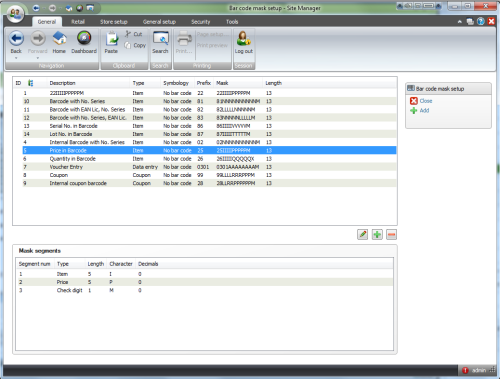Click the Bar code mask setup panel header
Screen dimensions: 500x379
(448, 89)
